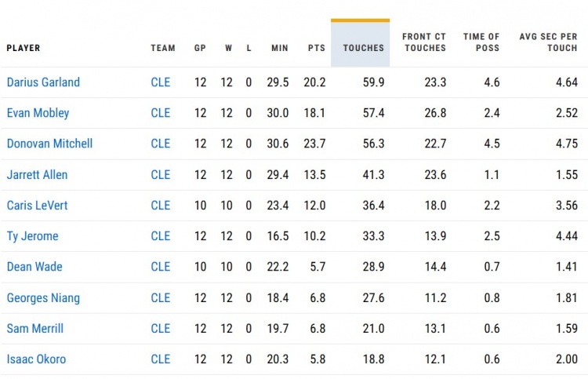
Task: Select the Isaac Okoro player link
Action: [x=36, y=359]
